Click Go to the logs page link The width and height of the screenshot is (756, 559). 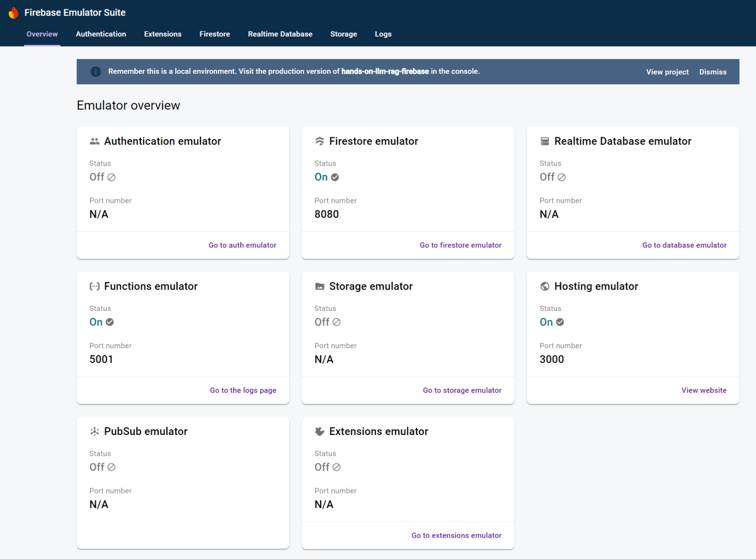click(243, 390)
